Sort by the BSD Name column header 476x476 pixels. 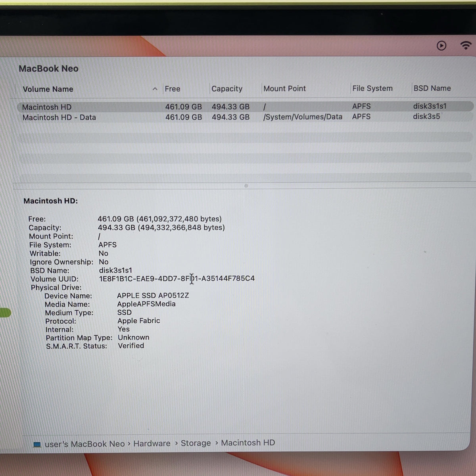tap(432, 88)
